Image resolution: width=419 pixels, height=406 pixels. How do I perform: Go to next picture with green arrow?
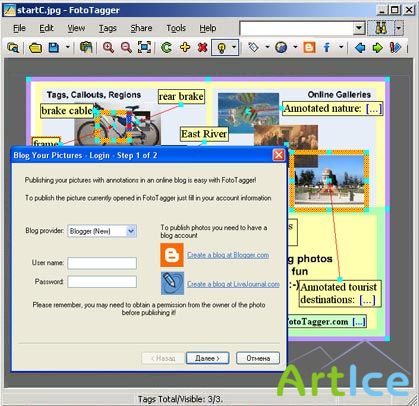point(377,48)
